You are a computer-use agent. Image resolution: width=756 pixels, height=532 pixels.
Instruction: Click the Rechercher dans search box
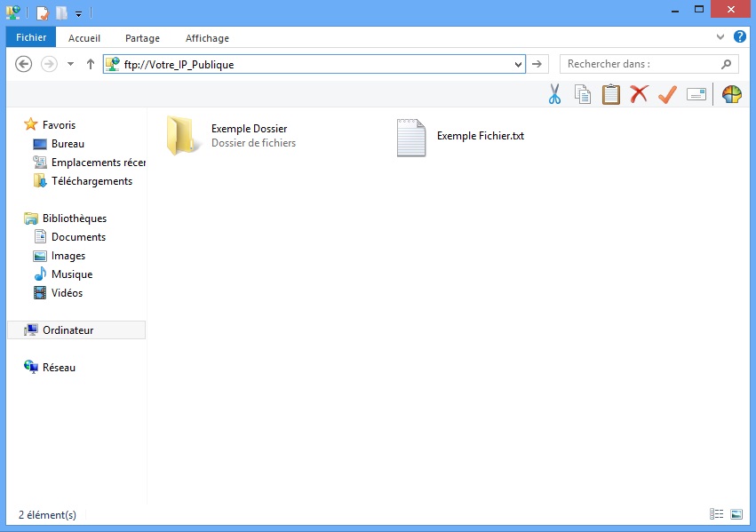tap(649, 64)
